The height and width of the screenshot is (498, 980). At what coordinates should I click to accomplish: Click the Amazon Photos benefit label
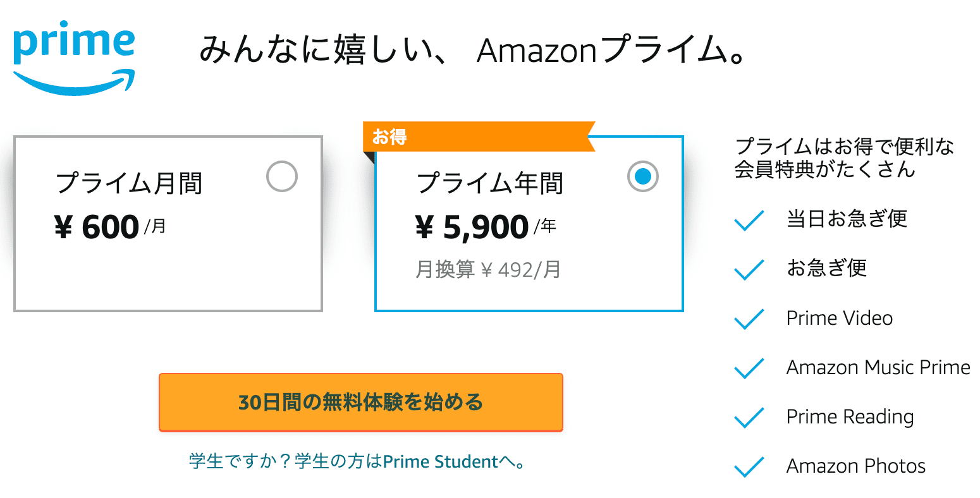(x=855, y=466)
